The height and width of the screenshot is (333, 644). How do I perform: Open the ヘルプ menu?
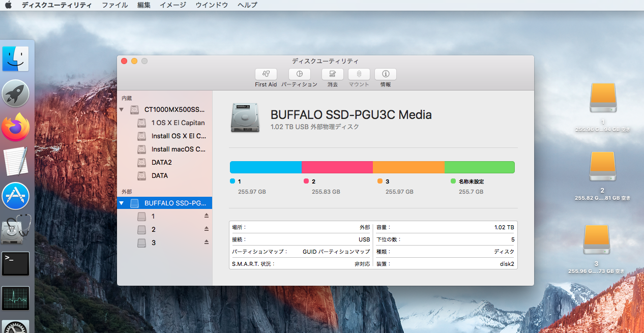pyautogui.click(x=247, y=5)
